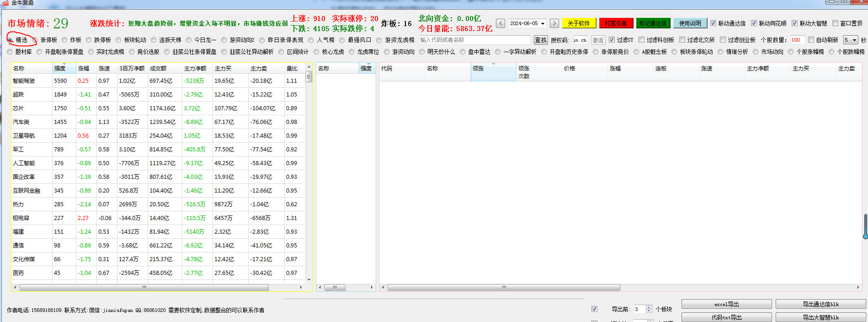
Task: Turn on the 自动刷新 checkbox
Action: point(811,40)
